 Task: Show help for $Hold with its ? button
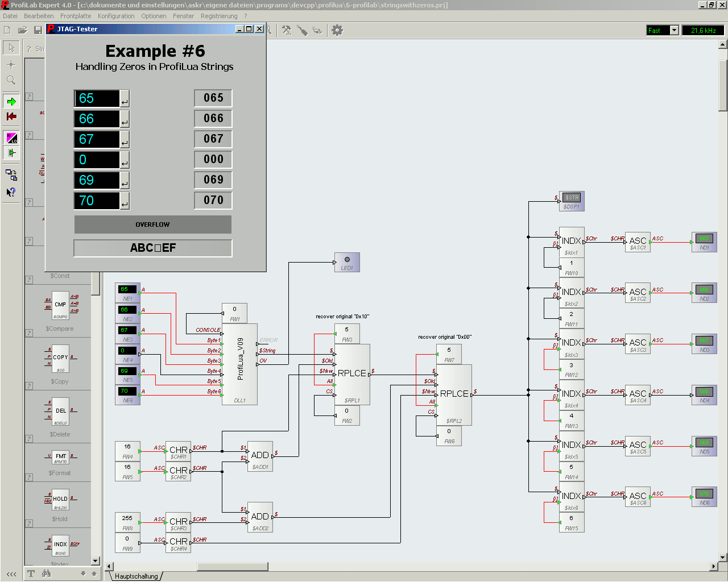point(29,523)
